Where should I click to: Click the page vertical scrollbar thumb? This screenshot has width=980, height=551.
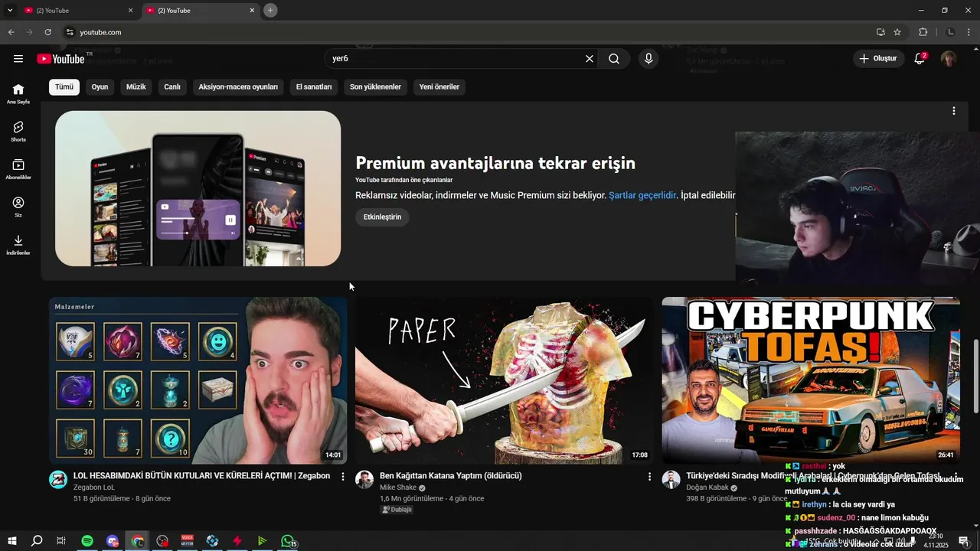pos(975,375)
